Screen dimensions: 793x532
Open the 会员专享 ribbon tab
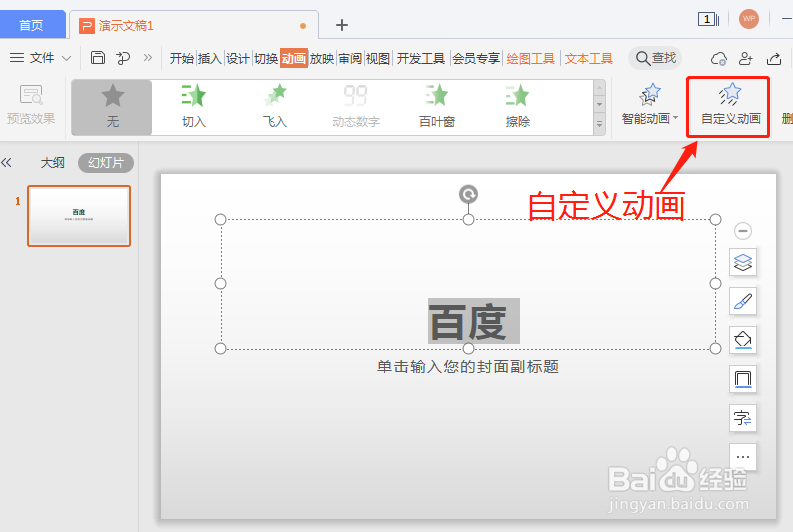(x=476, y=59)
